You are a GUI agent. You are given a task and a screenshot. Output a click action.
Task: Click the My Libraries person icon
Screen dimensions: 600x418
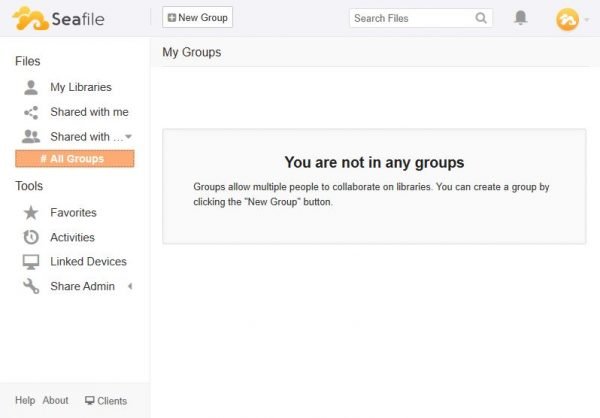click(x=31, y=87)
